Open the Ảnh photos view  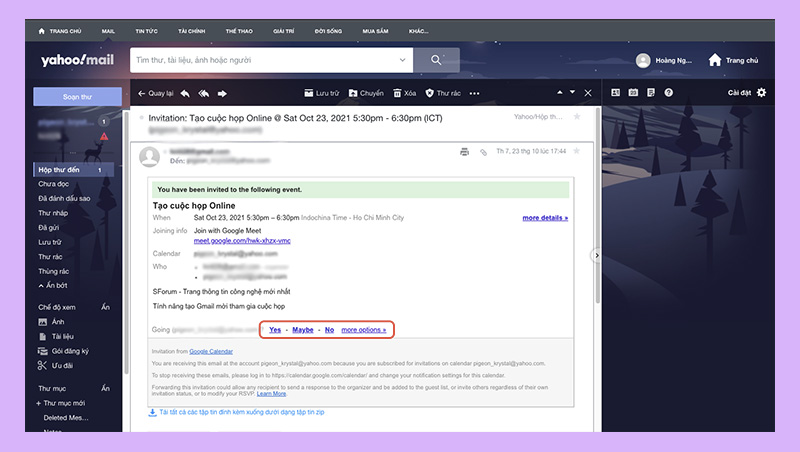52,321
